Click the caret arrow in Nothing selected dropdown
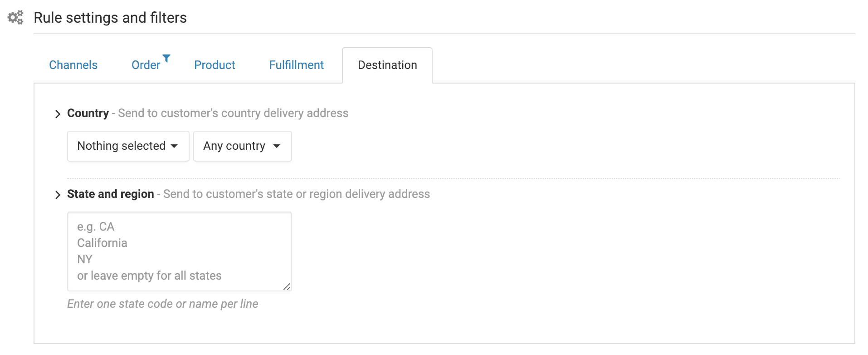The height and width of the screenshot is (355, 868). [x=174, y=146]
